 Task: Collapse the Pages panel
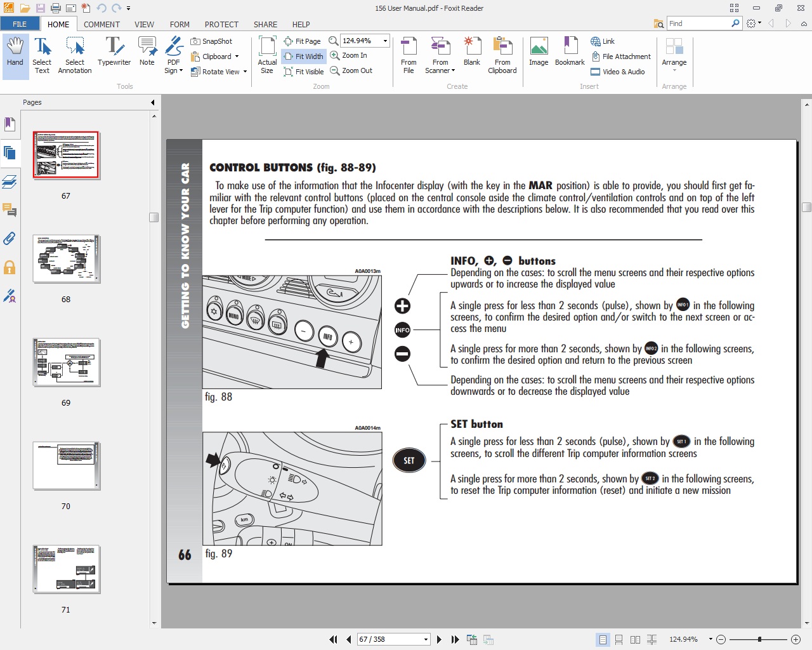pyautogui.click(x=153, y=102)
